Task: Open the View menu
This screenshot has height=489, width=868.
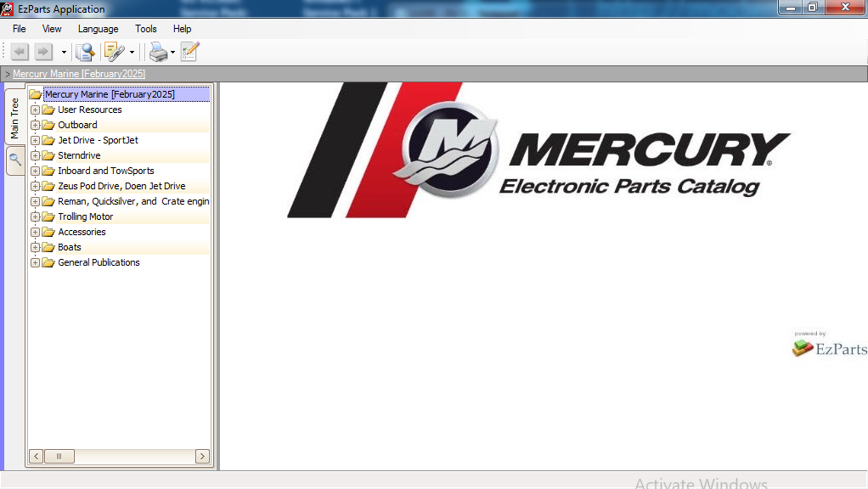Action: coord(52,29)
